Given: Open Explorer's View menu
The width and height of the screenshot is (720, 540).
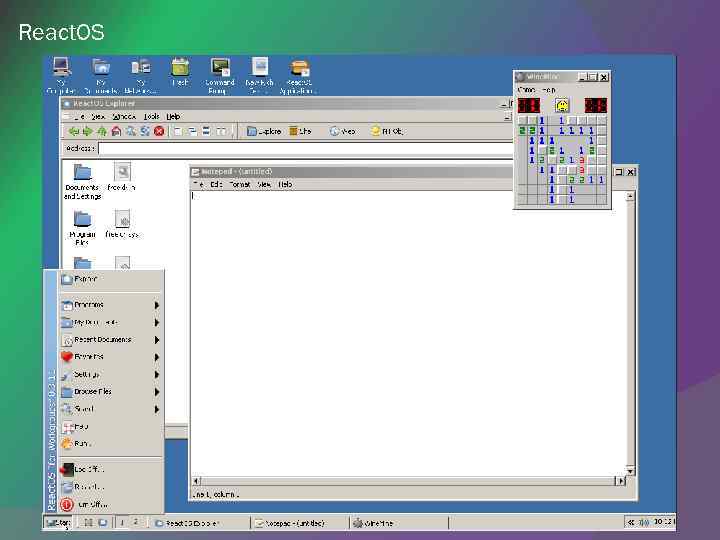Looking at the screenshot, I should click(x=98, y=117).
